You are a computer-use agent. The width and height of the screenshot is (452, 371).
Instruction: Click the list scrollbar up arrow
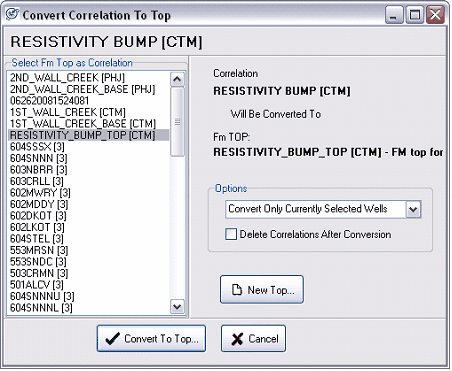(x=177, y=79)
